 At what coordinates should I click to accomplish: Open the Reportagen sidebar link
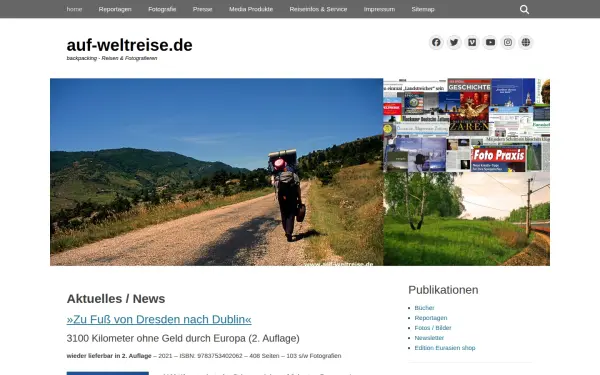(430, 318)
